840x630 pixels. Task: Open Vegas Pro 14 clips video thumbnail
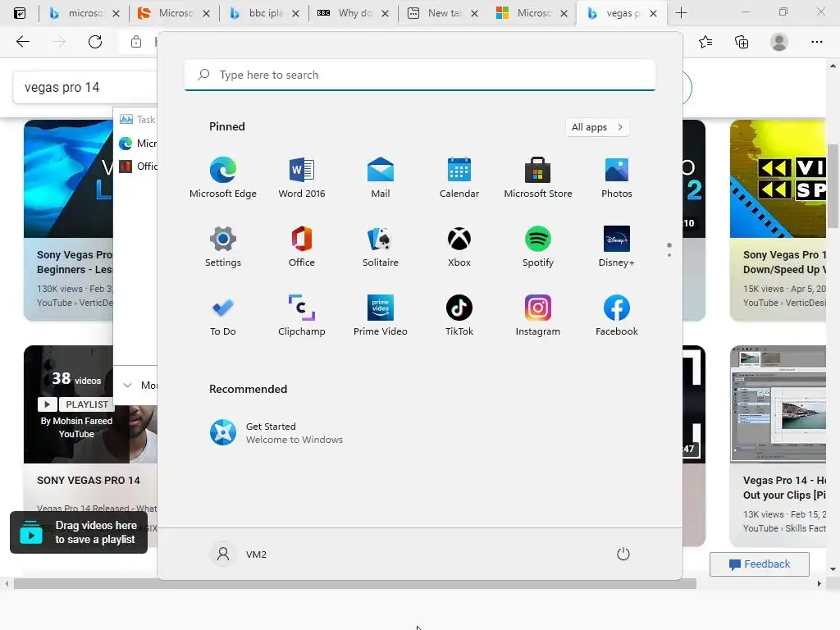click(x=778, y=404)
